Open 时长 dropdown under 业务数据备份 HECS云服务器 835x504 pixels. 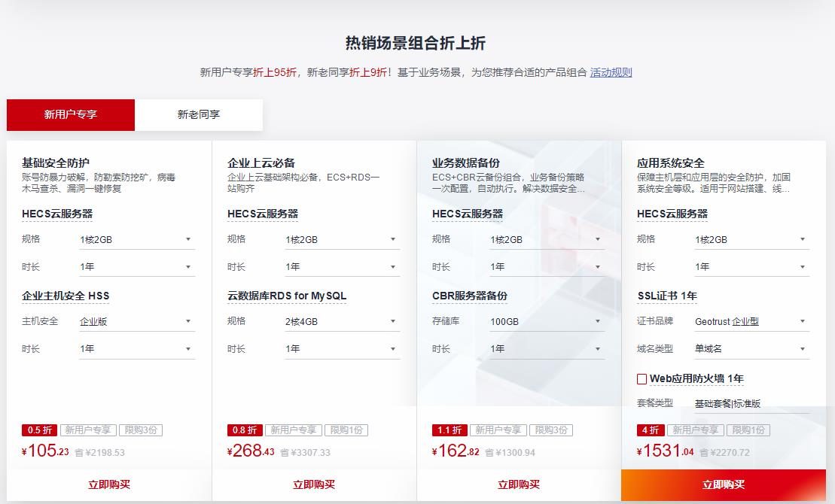547,266
